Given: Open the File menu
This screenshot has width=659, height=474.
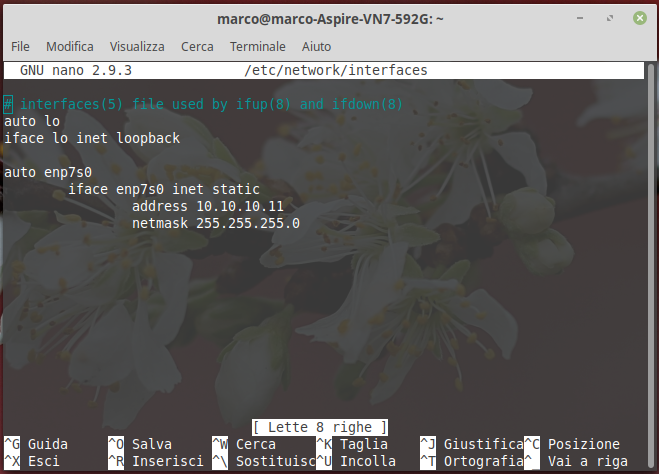Looking at the screenshot, I should pos(20,47).
